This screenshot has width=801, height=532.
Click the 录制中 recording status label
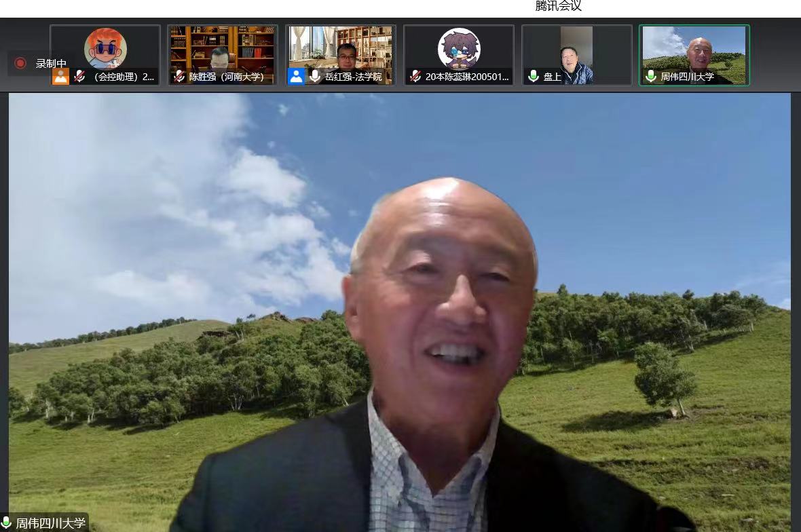pyautogui.click(x=51, y=63)
